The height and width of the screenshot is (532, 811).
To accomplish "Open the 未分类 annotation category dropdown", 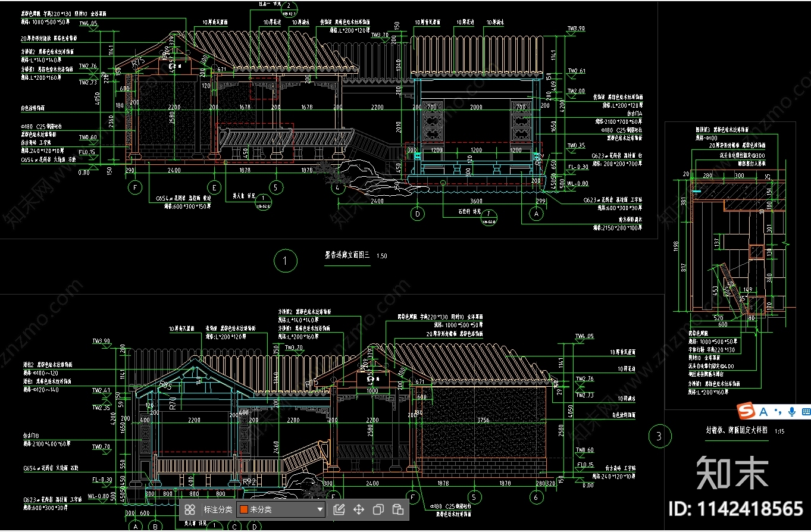I will click(281, 509).
